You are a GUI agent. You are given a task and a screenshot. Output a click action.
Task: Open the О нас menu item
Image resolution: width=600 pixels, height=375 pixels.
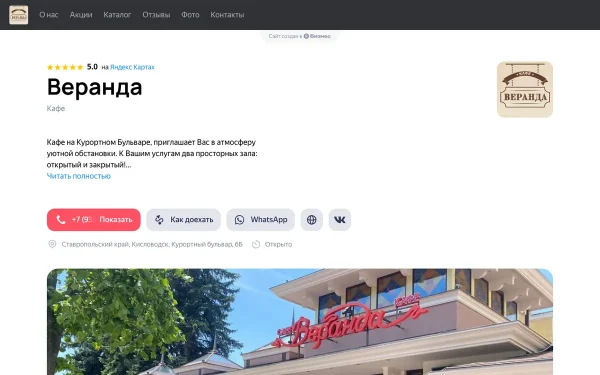tap(49, 15)
